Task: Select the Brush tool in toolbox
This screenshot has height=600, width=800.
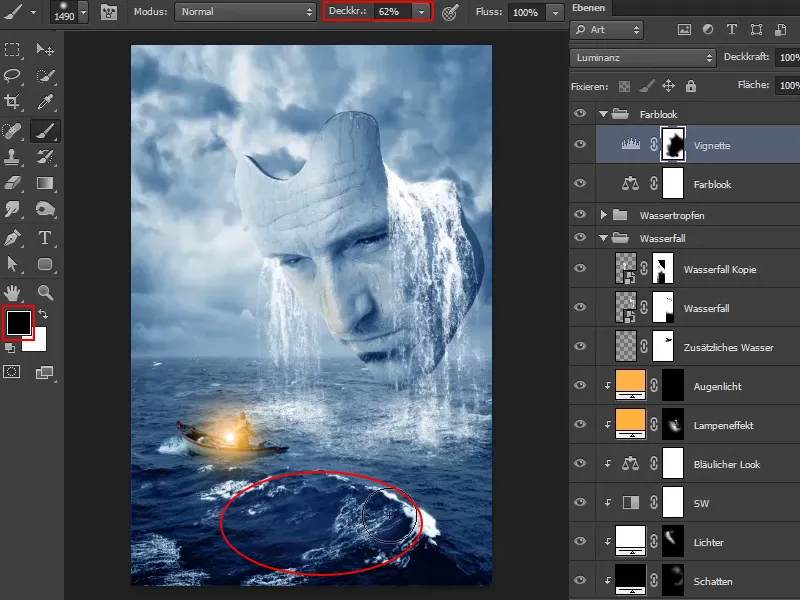Action: click(x=45, y=131)
